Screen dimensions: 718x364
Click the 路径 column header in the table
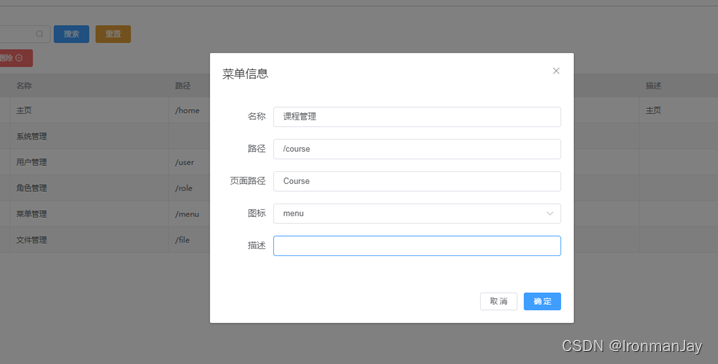click(x=183, y=86)
